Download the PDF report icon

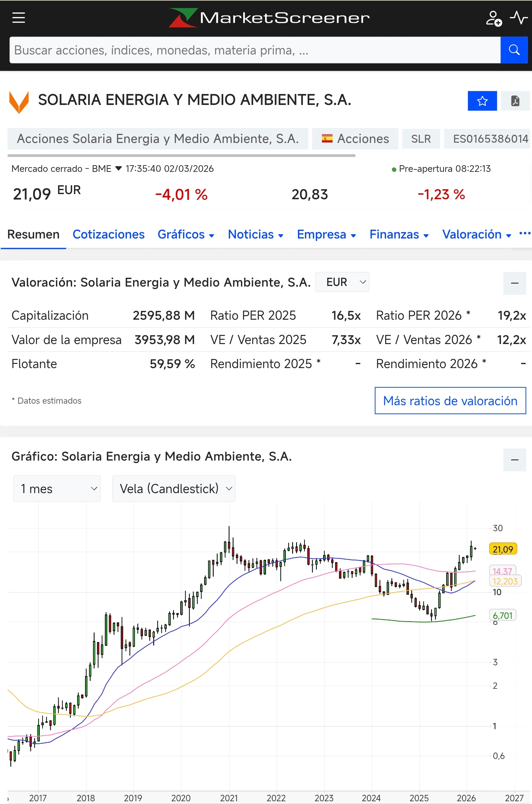515,101
